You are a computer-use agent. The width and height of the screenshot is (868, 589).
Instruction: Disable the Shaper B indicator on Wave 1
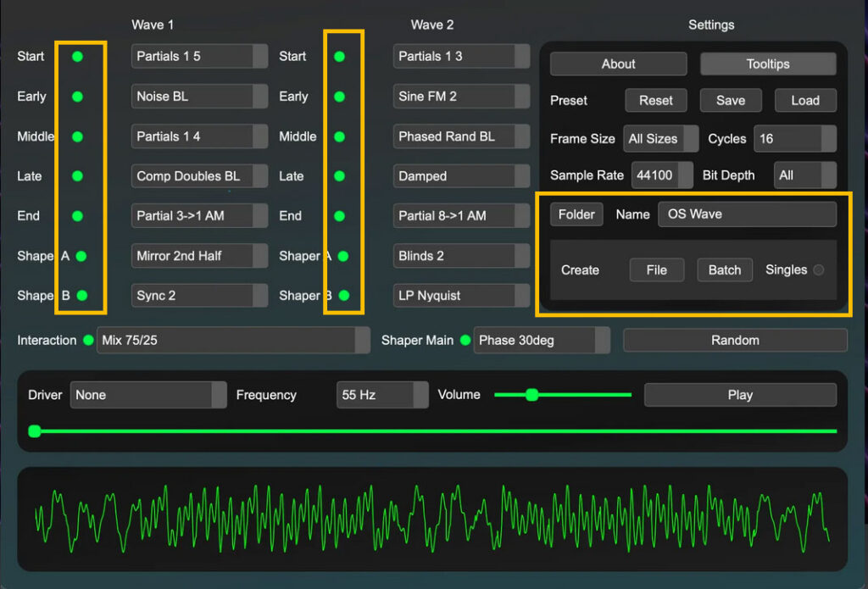[79, 296]
